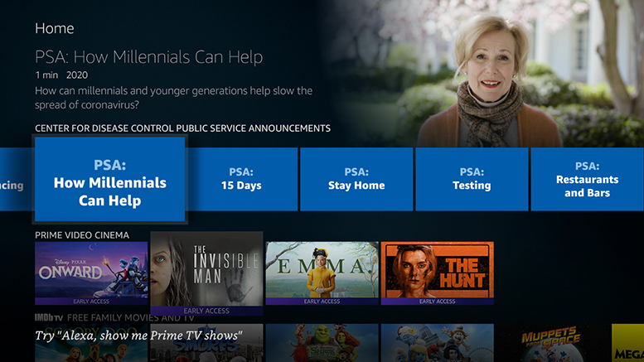The image size is (644, 362).
Task: Open the Muppets from Space poster
Action: click(553, 343)
